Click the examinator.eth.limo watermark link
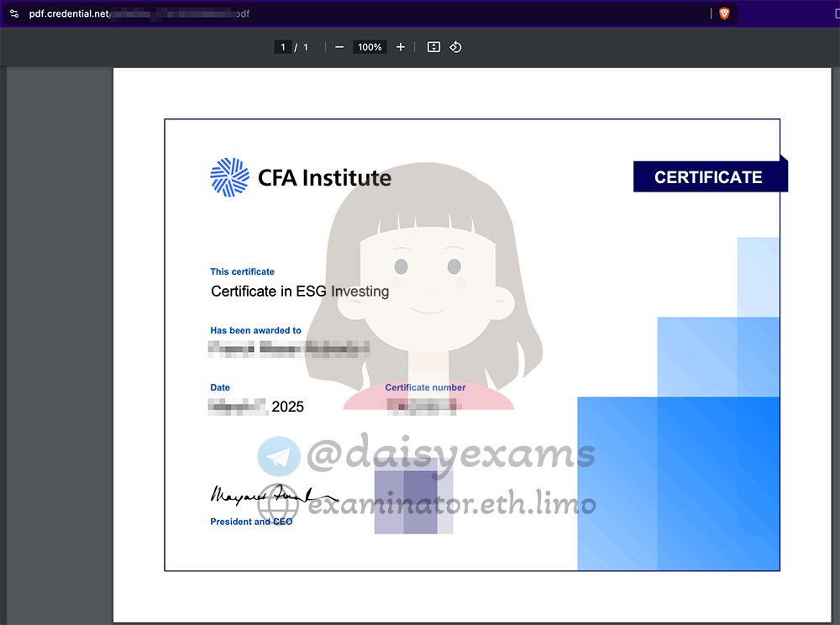840x625 pixels. [x=452, y=503]
